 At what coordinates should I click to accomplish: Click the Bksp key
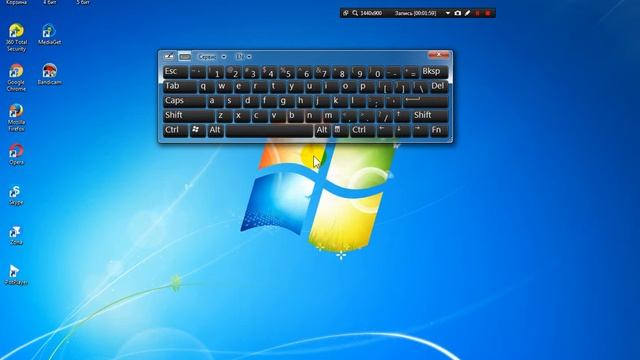tap(434, 72)
